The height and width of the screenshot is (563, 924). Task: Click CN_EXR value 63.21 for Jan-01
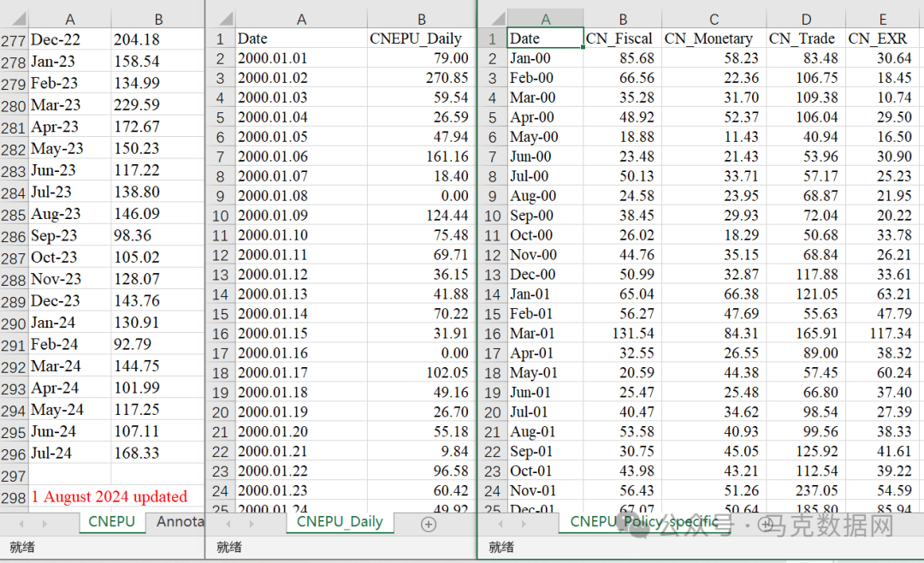tap(883, 294)
